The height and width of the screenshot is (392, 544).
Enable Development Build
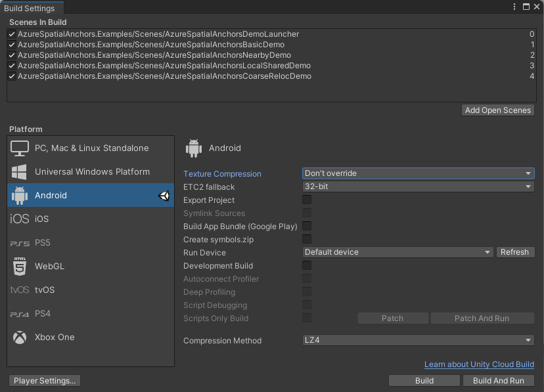point(306,265)
